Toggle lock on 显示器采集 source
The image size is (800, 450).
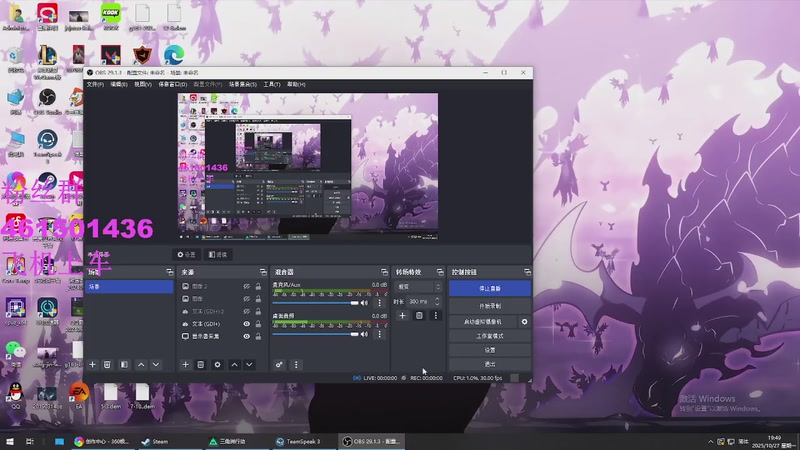[x=258, y=336]
